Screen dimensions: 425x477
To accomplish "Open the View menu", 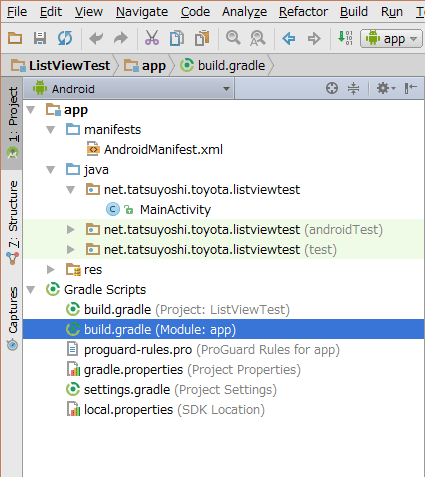I will pos(89,12).
